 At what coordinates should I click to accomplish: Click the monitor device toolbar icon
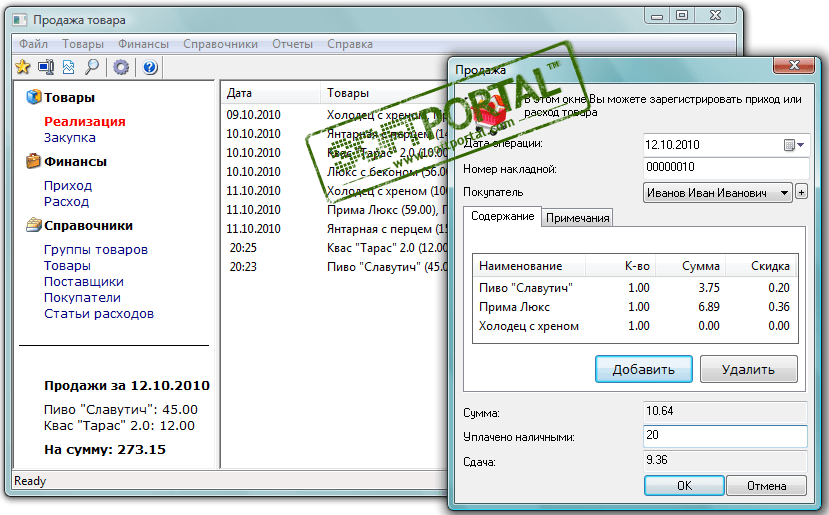point(46,67)
